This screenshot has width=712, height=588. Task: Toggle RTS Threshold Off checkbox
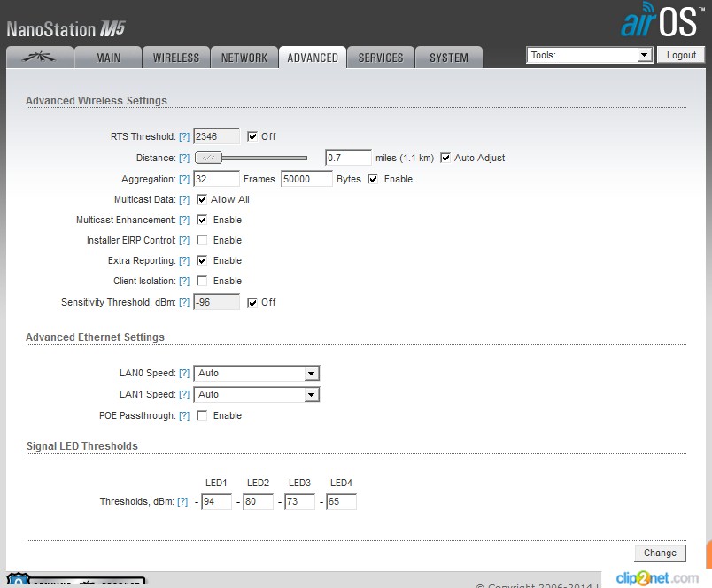252,136
